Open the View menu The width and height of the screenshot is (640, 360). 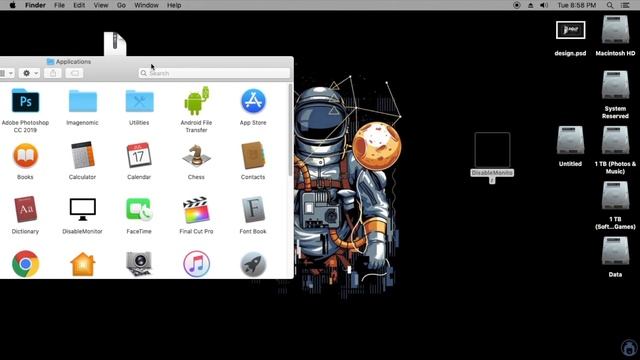point(101,5)
